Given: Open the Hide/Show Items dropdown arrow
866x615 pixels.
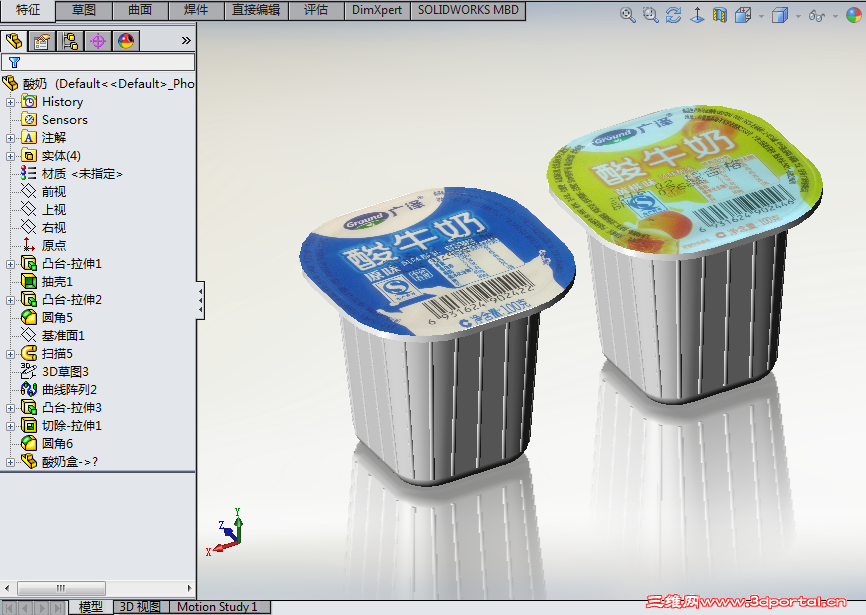Looking at the screenshot, I should (x=835, y=16).
